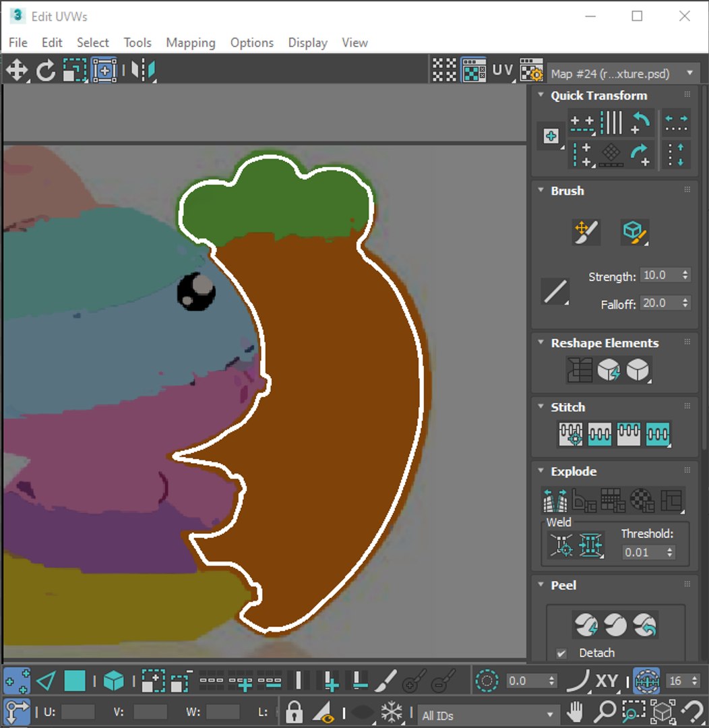The image size is (709, 728).
Task: Enable Polygon sub-object mode
Action: [74, 681]
